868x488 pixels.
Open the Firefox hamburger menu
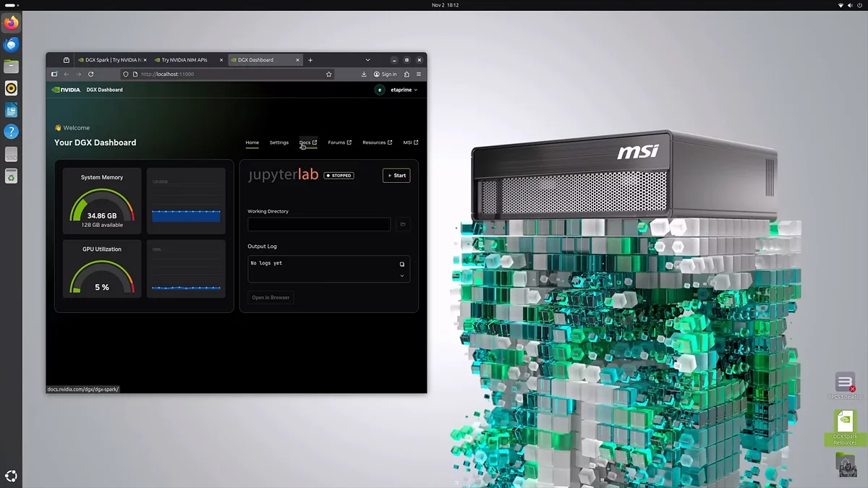[x=419, y=74]
